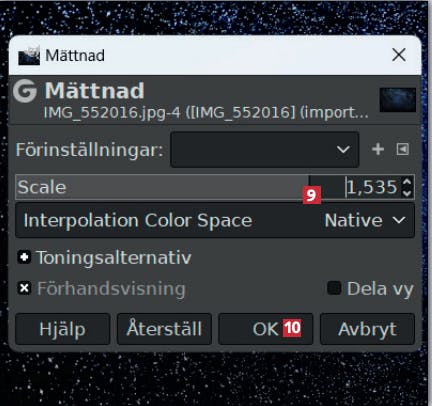Image resolution: width=432 pixels, height=406 pixels.
Task: Decrease Scale value with down arrow
Action: tap(407, 193)
